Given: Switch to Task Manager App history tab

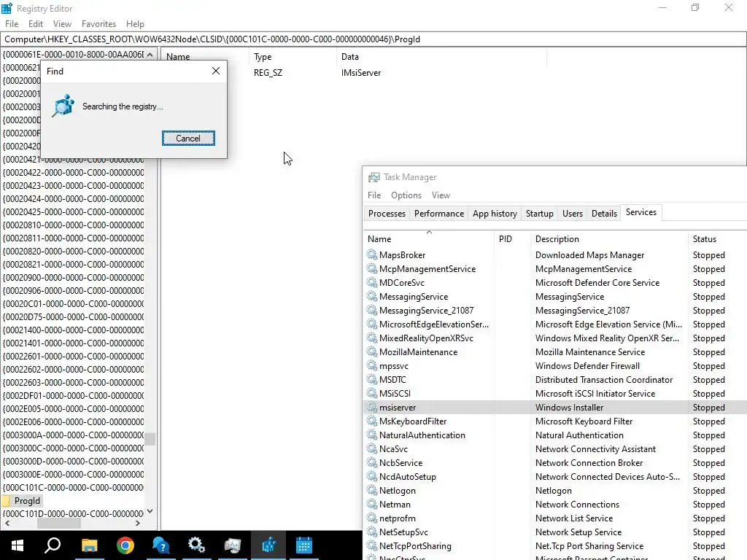Looking at the screenshot, I should [495, 214].
